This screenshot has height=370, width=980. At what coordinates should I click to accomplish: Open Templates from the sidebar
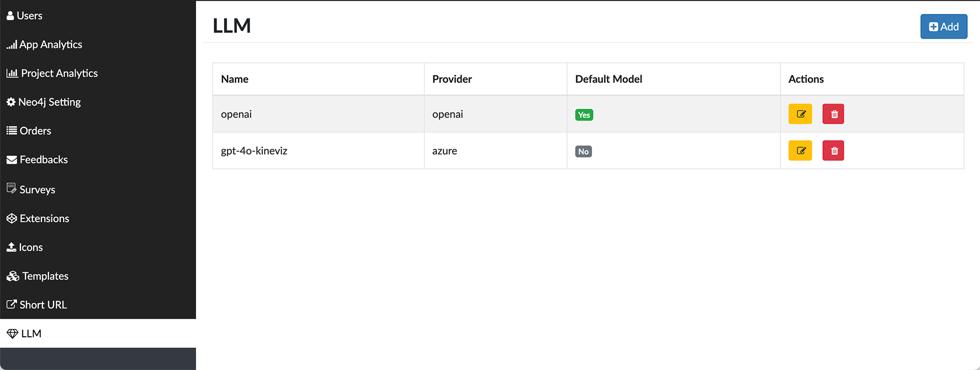(x=45, y=276)
